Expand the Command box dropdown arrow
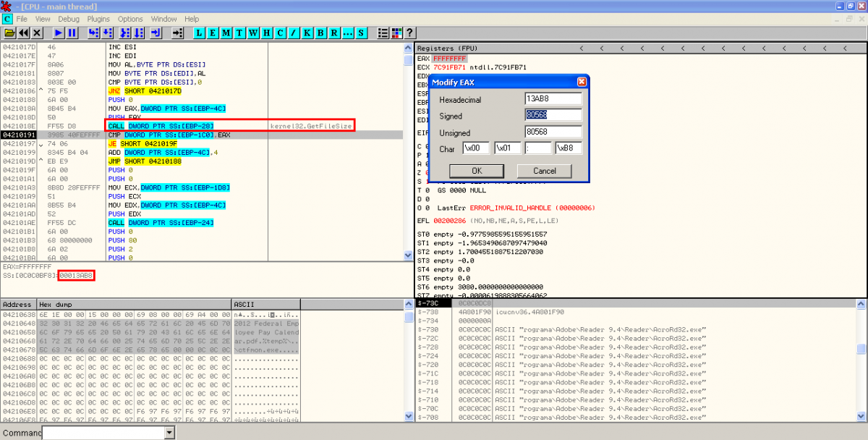 [x=169, y=433]
